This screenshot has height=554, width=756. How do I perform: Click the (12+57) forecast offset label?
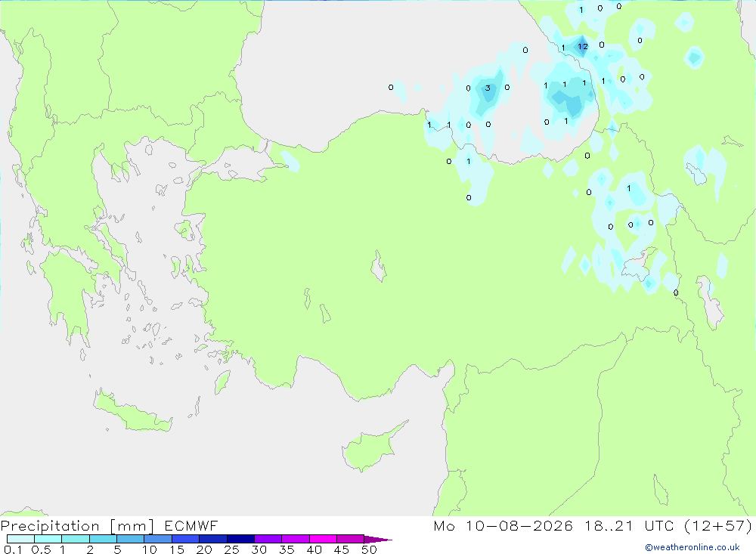(718, 525)
